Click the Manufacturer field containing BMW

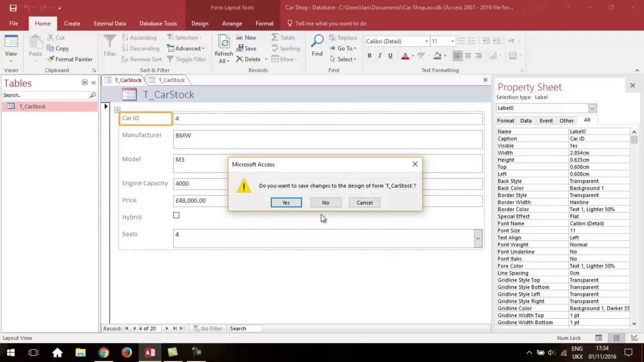tap(328, 139)
